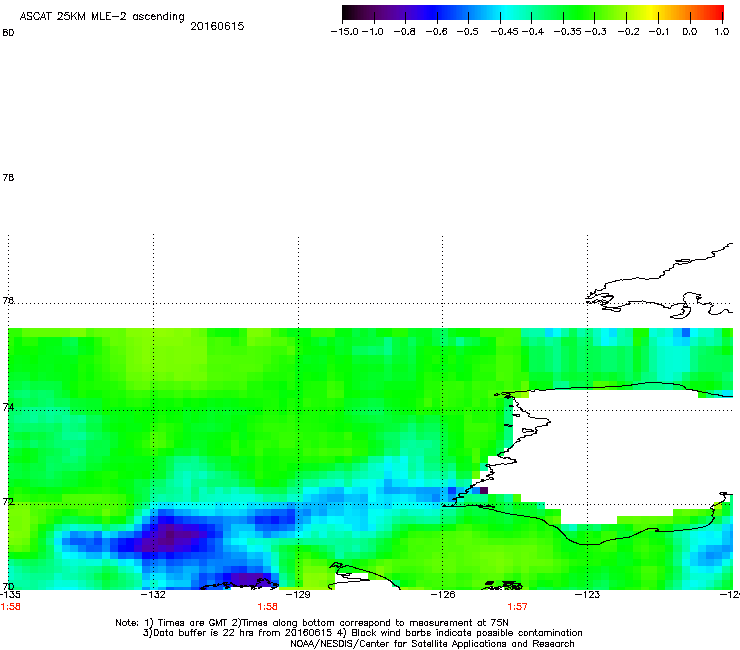Click the 'Data buffer is 22 hrs' note line
This screenshot has width=740, height=650.
(362, 633)
